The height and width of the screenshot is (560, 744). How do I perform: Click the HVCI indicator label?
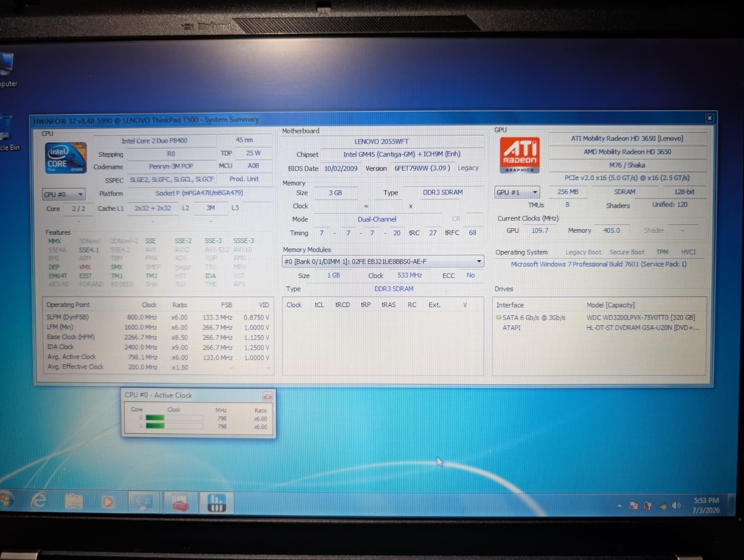(x=689, y=252)
